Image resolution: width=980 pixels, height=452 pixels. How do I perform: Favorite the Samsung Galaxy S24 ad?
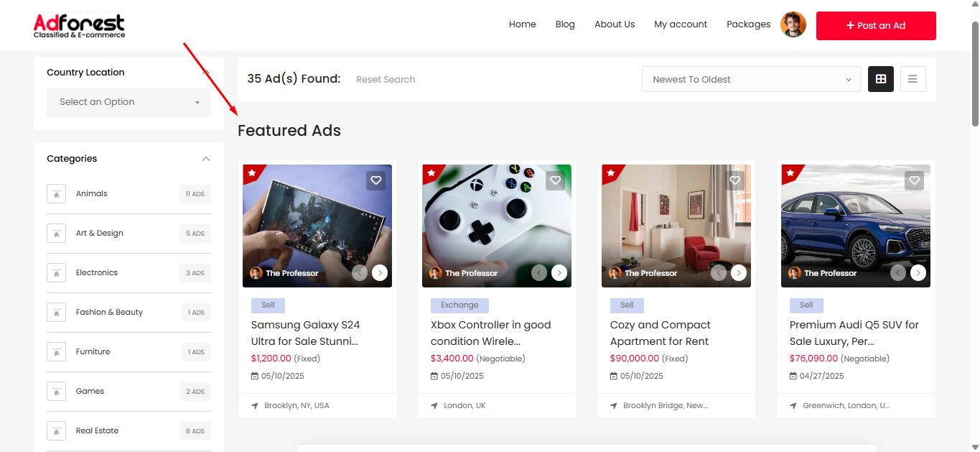click(x=375, y=180)
